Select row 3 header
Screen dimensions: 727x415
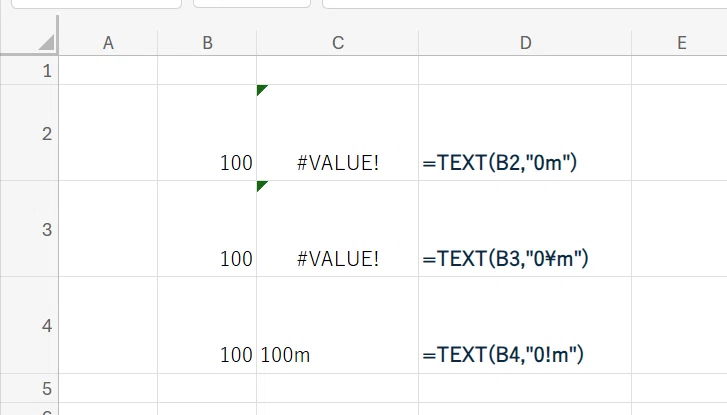pos(29,229)
